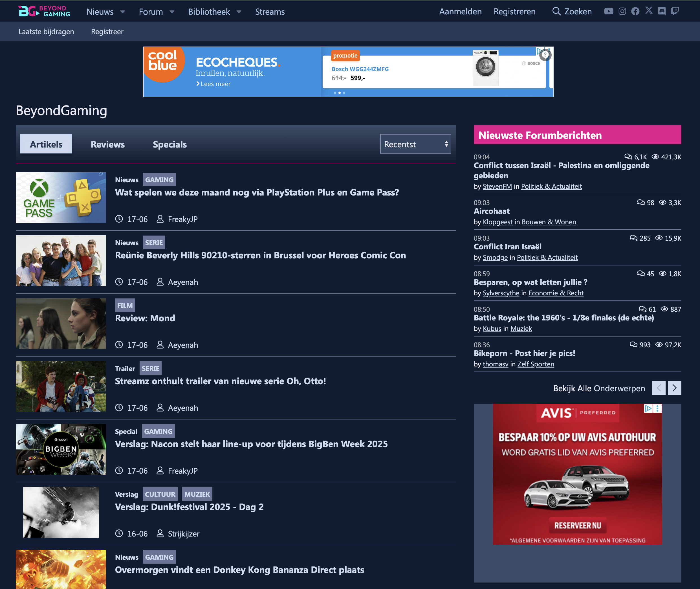Open Streamz Oh, Otto! trailer article
700x589 pixels.
[x=220, y=381]
